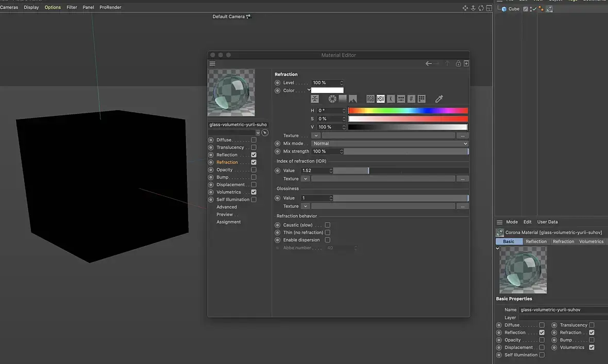Open the color mixer sliders icon
Viewport: 608px width, 364px height.
tap(401, 99)
